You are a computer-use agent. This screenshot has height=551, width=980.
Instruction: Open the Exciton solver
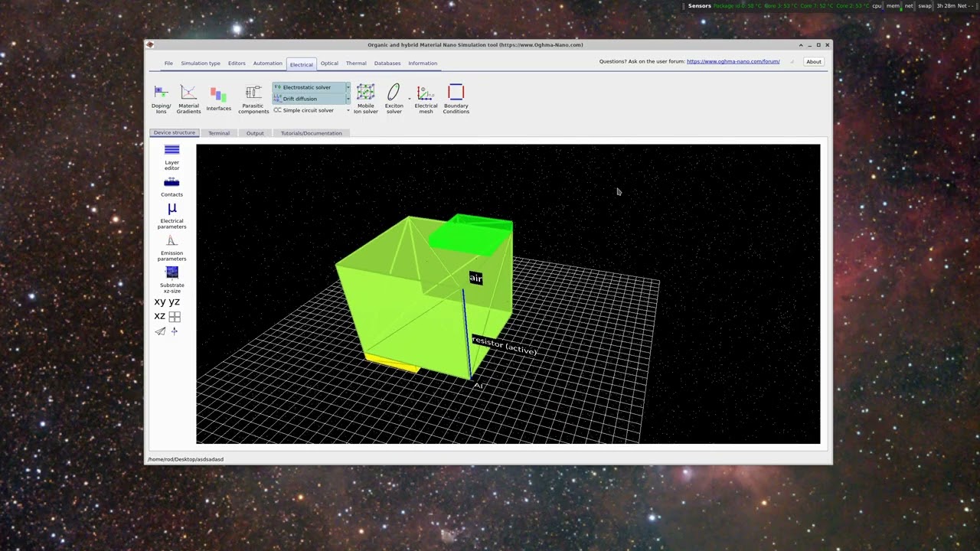point(394,99)
